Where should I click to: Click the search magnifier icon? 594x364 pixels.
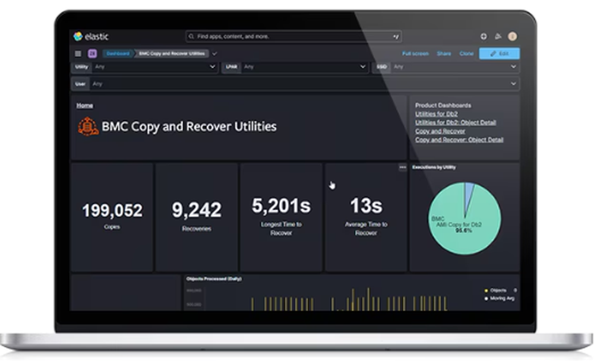191,36
